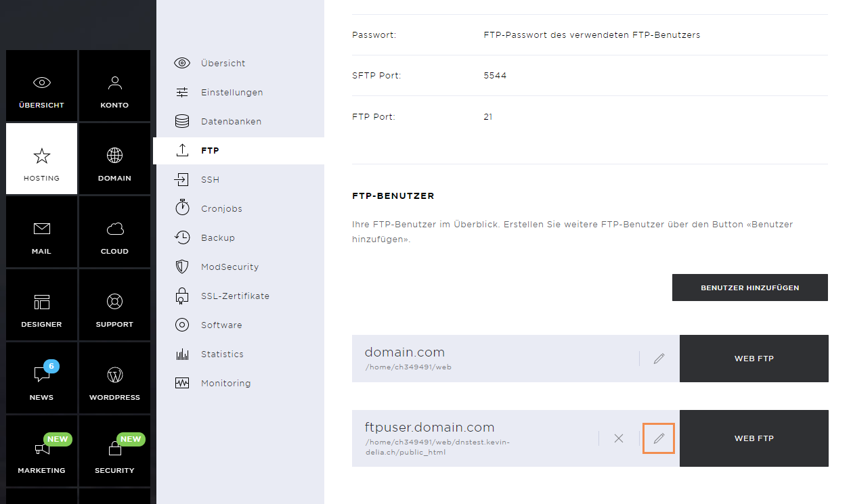Select the Domain globe tile

click(x=114, y=159)
